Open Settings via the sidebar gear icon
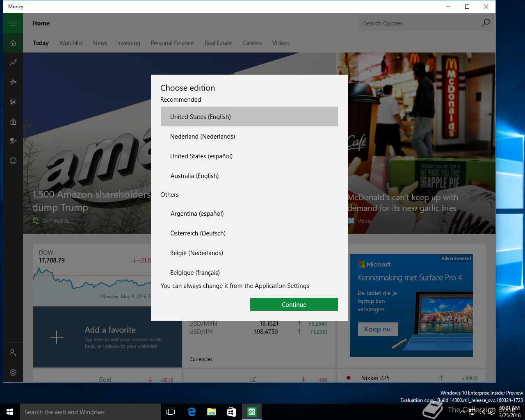 tap(13, 372)
